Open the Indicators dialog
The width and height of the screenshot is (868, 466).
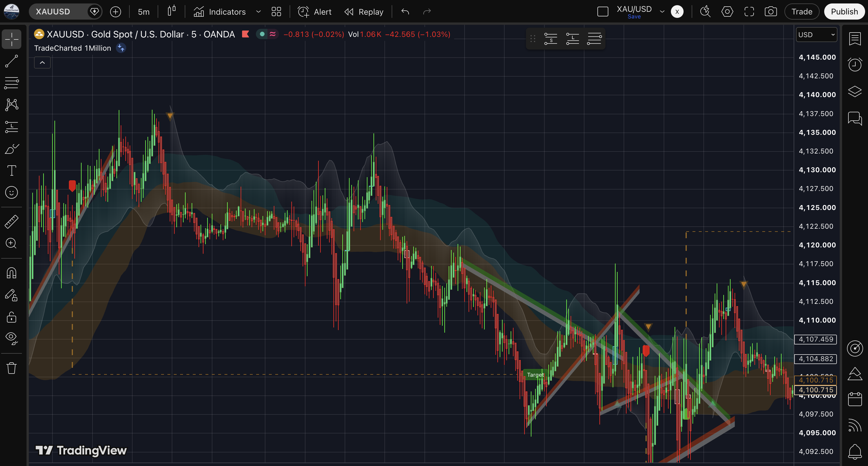[220, 12]
